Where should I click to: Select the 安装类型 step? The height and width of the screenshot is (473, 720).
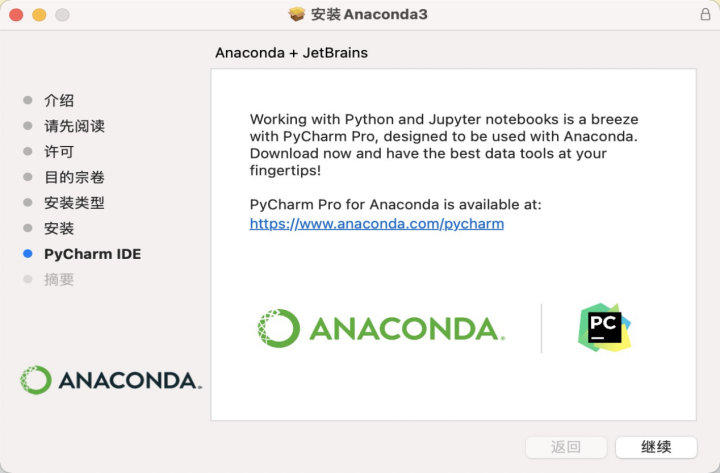point(74,203)
